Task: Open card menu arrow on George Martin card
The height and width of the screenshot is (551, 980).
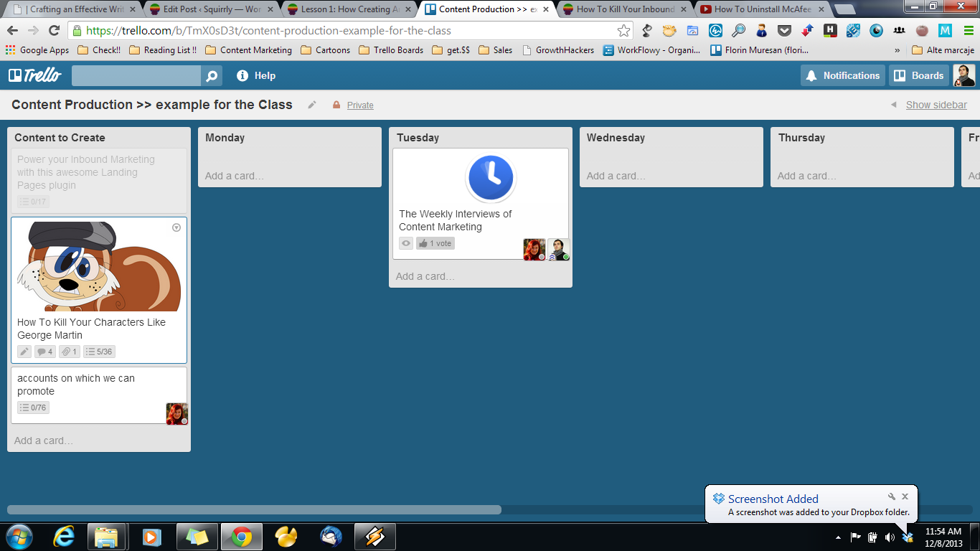Action: coord(176,227)
